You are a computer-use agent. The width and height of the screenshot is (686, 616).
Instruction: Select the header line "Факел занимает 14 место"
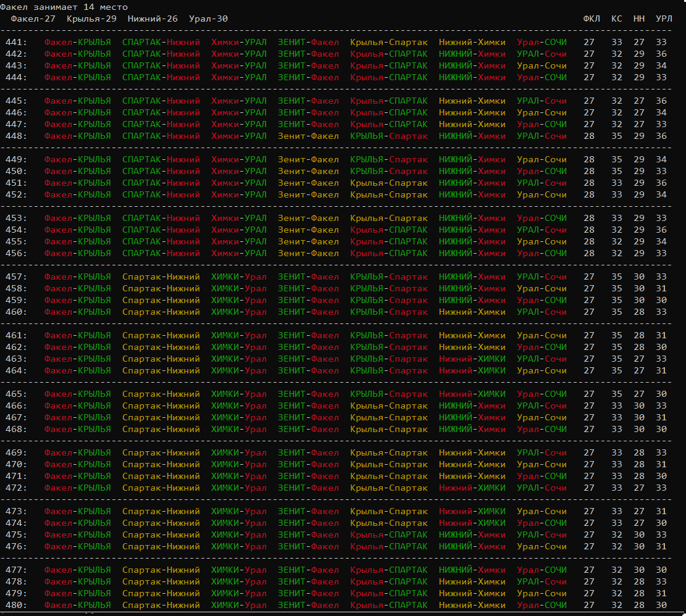64,7
